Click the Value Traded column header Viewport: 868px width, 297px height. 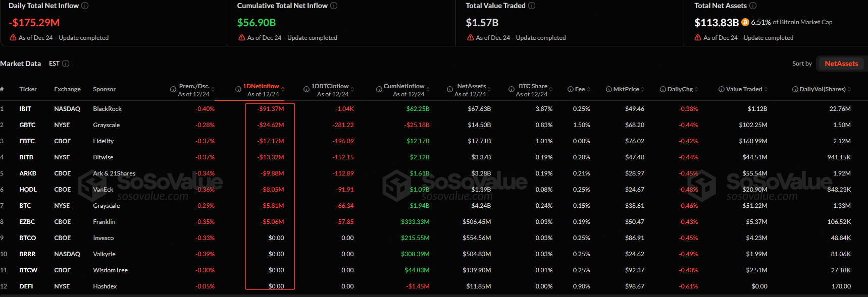[x=743, y=89]
